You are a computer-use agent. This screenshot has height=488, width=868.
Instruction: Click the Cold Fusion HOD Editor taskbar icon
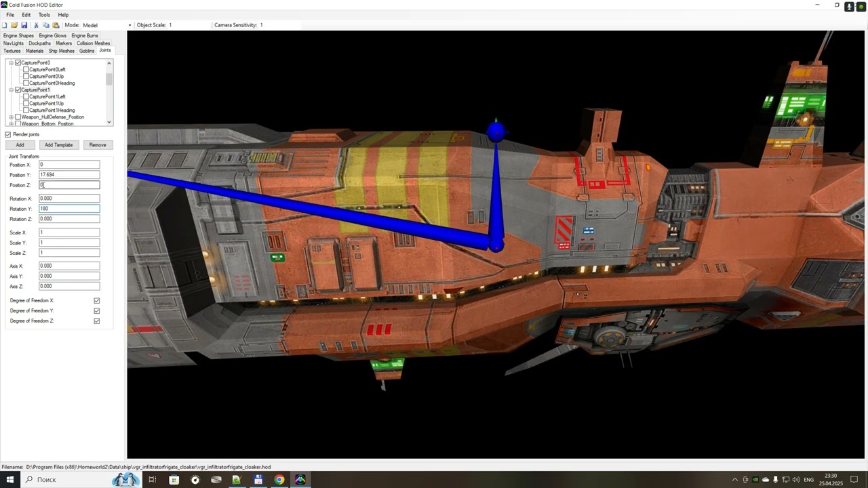tap(300, 480)
